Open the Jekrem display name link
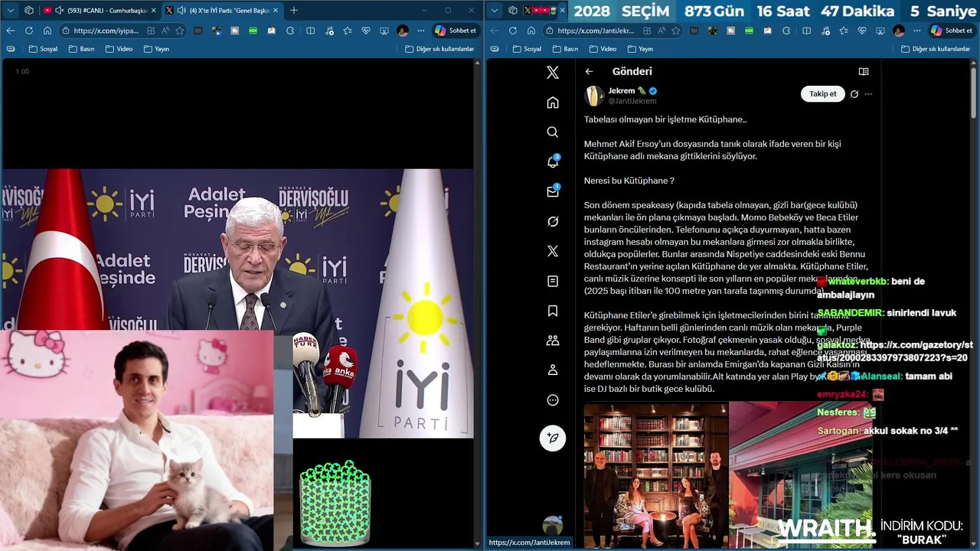 coord(622,90)
